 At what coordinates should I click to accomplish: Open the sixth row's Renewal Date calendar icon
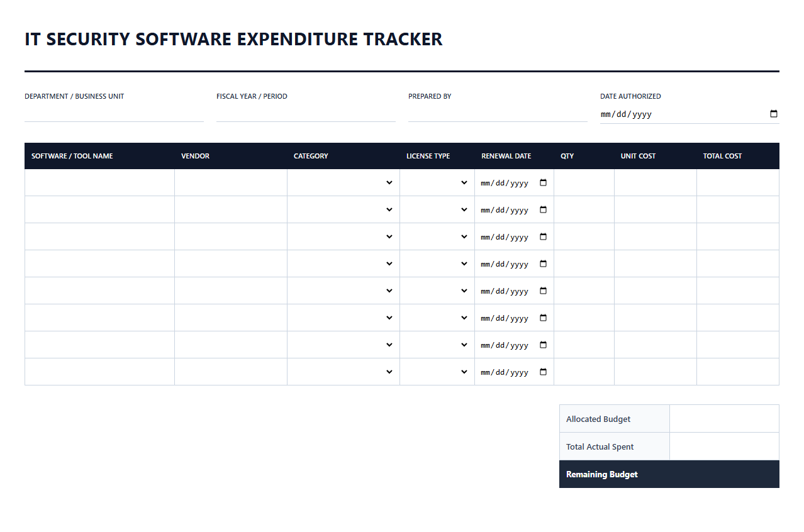click(x=544, y=318)
